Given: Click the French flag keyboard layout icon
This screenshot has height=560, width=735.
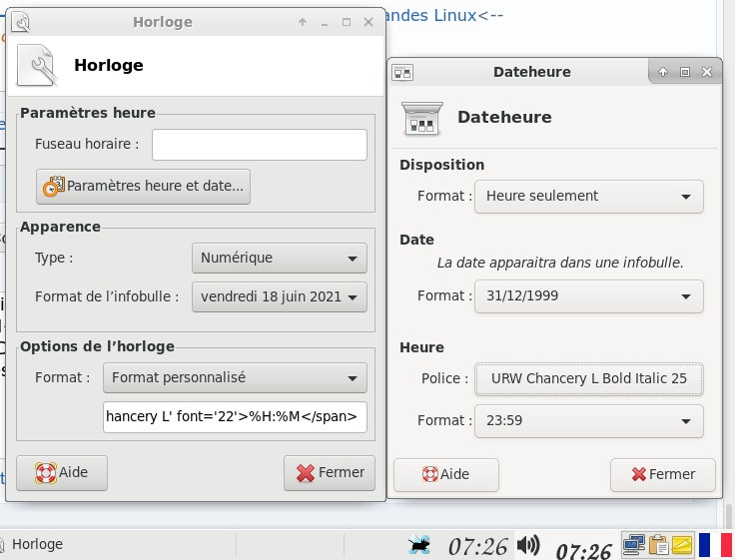Looking at the screenshot, I should (x=715, y=545).
